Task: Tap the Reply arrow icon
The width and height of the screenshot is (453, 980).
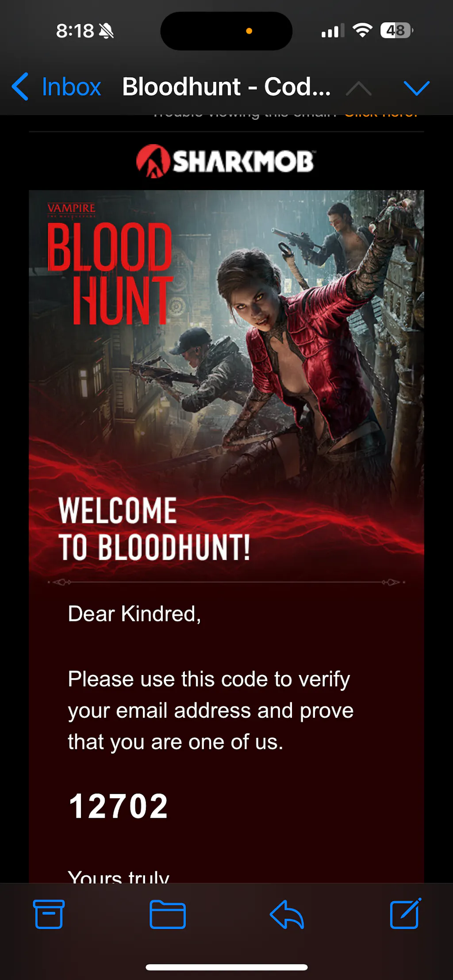Action: coord(287,914)
